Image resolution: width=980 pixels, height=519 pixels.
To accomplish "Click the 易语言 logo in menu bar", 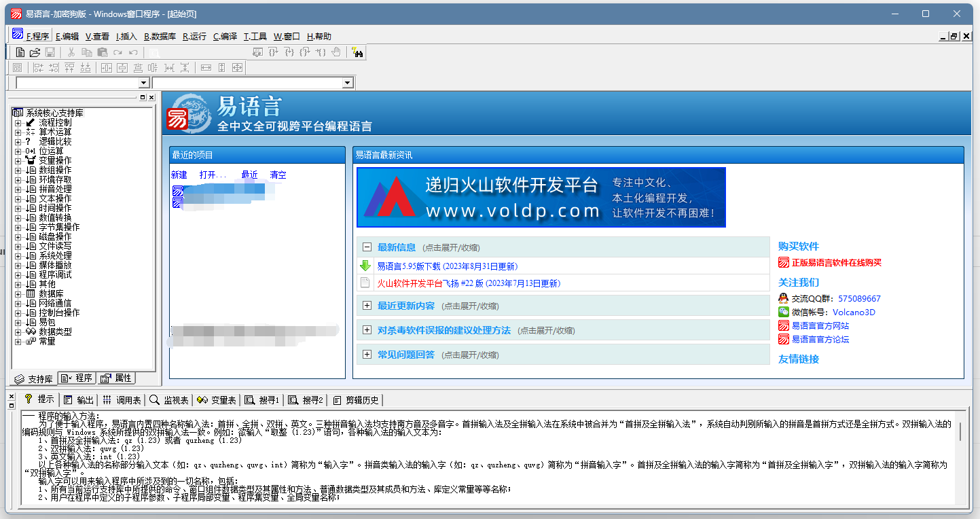I will [18, 34].
